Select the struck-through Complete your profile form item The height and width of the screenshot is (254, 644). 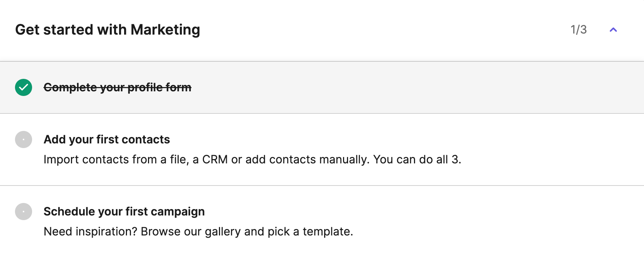click(x=117, y=87)
